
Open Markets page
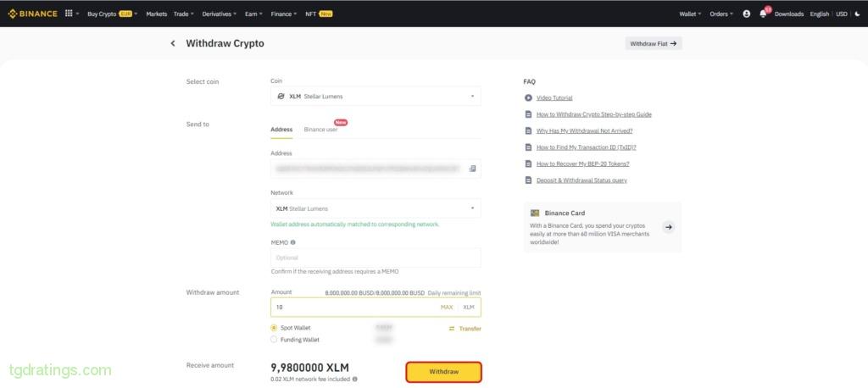(157, 14)
